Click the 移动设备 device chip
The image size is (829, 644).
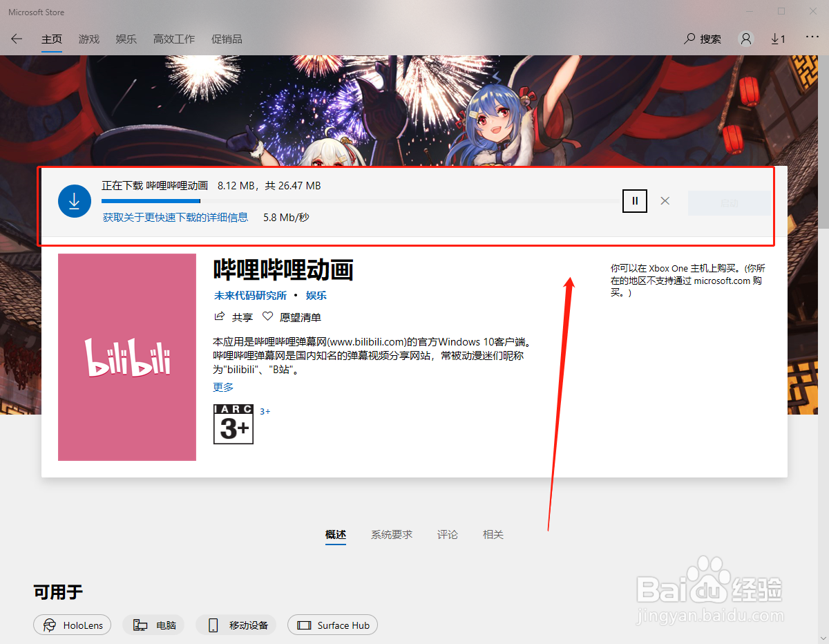pos(236,625)
